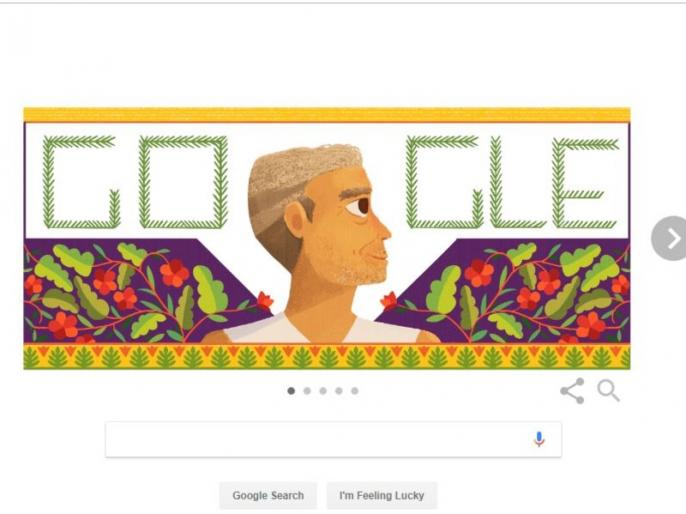Select the first carousel dot
686x514 pixels.
click(x=291, y=391)
